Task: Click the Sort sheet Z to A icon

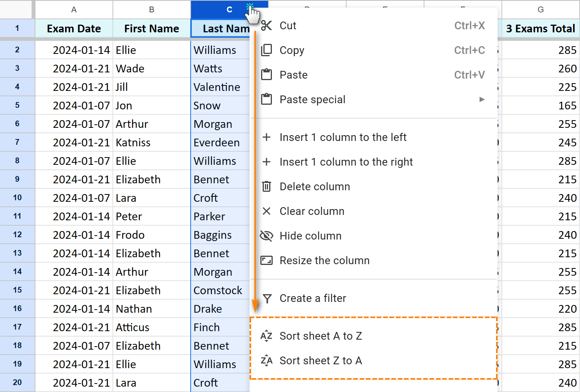Action: [x=267, y=360]
